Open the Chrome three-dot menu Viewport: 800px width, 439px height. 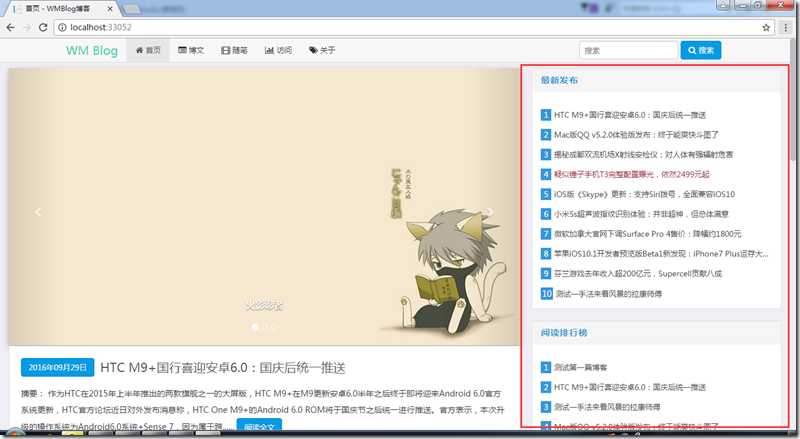pyautogui.click(x=786, y=28)
